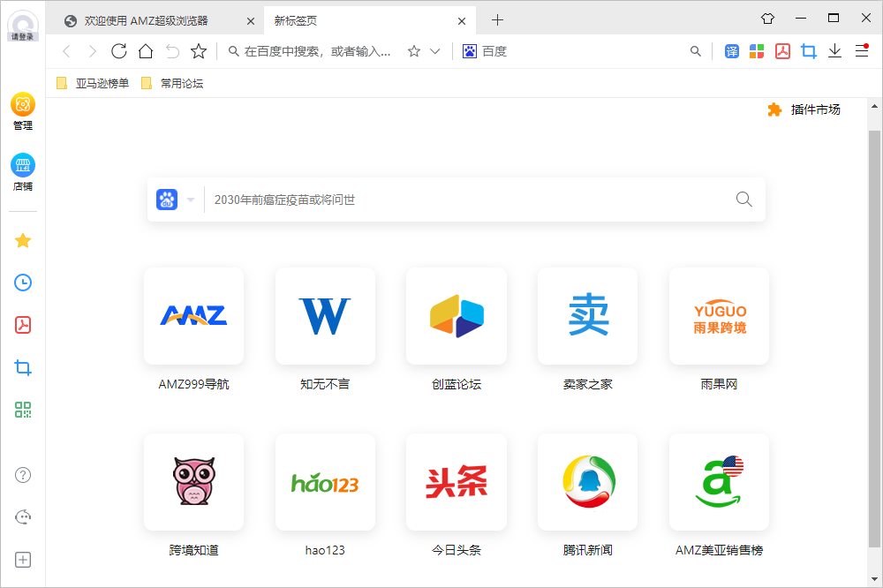
Task: Click the page vertical scrollbar
Action: [x=874, y=335]
